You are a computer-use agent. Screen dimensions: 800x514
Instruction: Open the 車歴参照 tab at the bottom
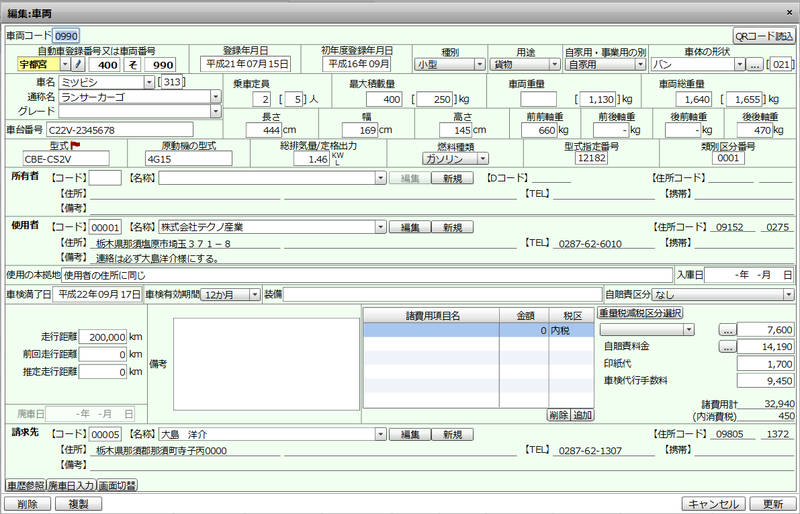point(24,485)
